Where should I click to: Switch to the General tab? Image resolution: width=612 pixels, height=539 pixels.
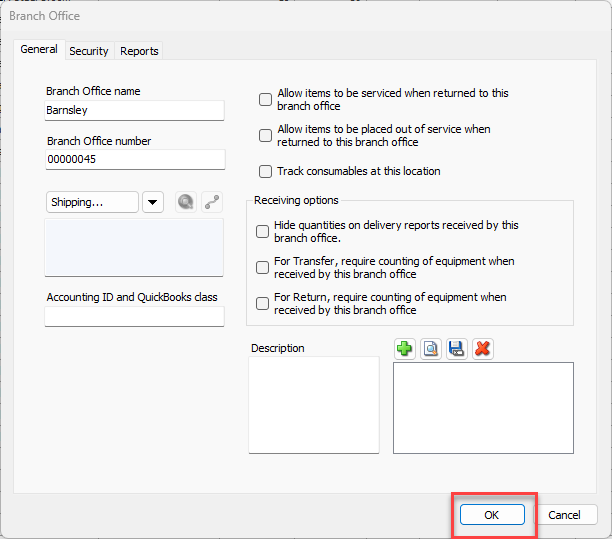coord(39,50)
